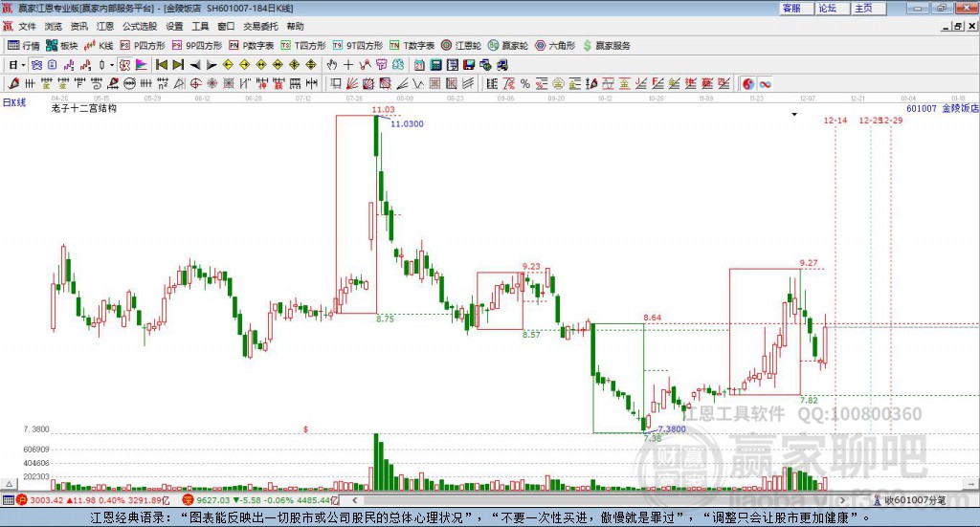Expand the candlestick style dropdown arrow
This screenshot has height=527, width=980.
pos(112,65)
